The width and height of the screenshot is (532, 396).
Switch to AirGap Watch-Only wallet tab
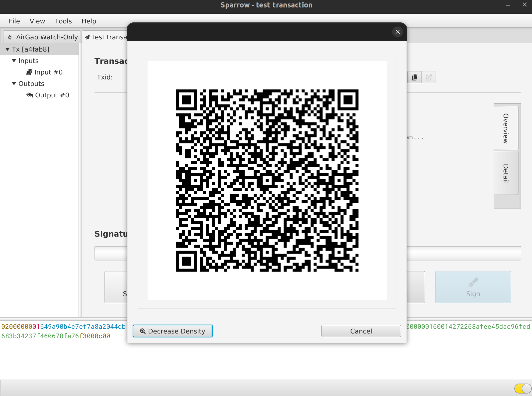tap(42, 37)
